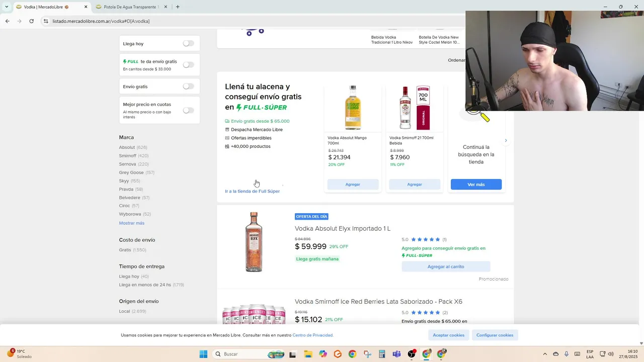This screenshot has width=644, height=362.
Task: Show hidden system tray icons chevron
Action: click(545, 354)
